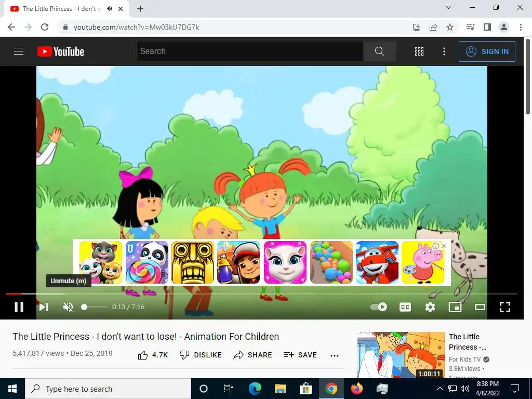Launch Firefox from the taskbar
This screenshot has width=532, height=399.
click(x=356, y=389)
